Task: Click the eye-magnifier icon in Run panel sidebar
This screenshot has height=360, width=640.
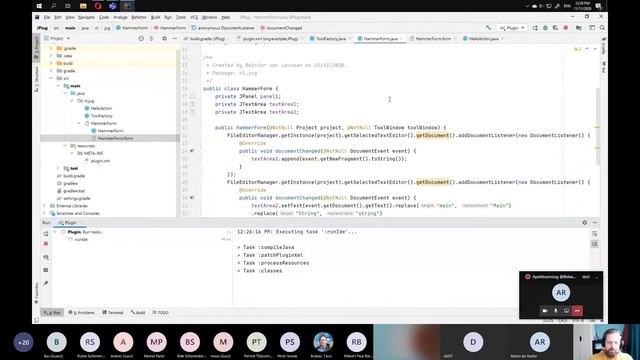Action: point(46,257)
